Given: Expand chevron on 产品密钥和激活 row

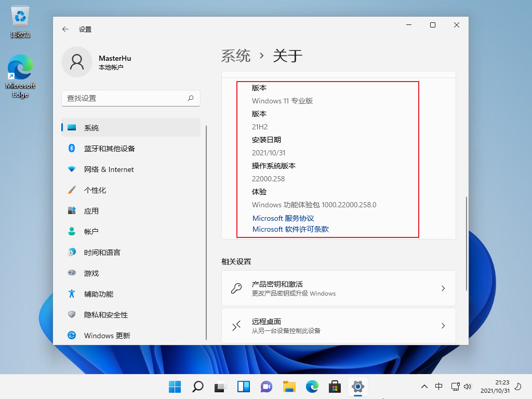Looking at the screenshot, I should pyautogui.click(x=443, y=288).
